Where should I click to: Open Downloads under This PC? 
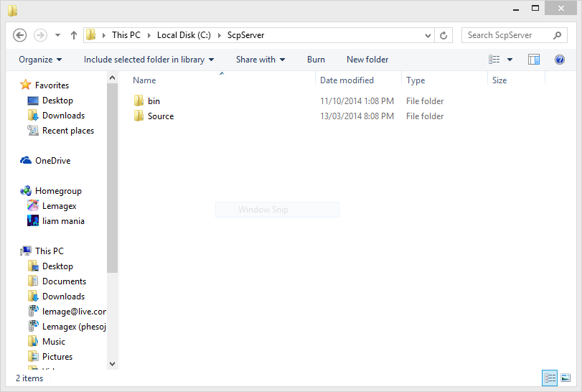click(63, 297)
